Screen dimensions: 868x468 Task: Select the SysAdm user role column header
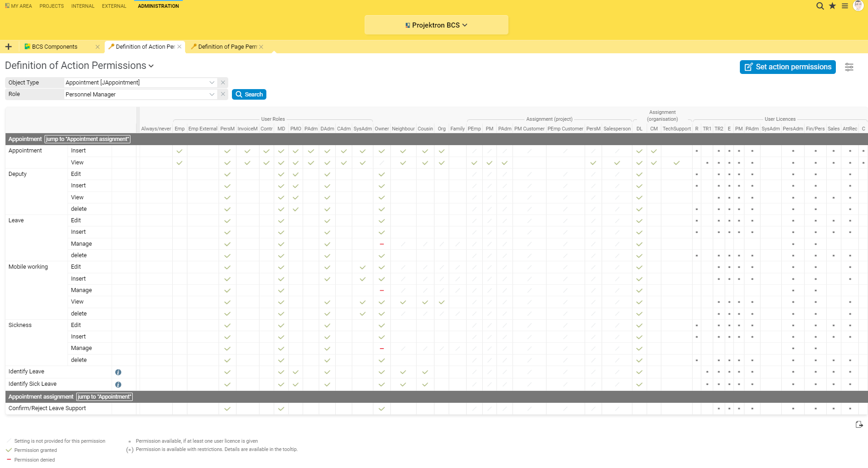(x=363, y=129)
